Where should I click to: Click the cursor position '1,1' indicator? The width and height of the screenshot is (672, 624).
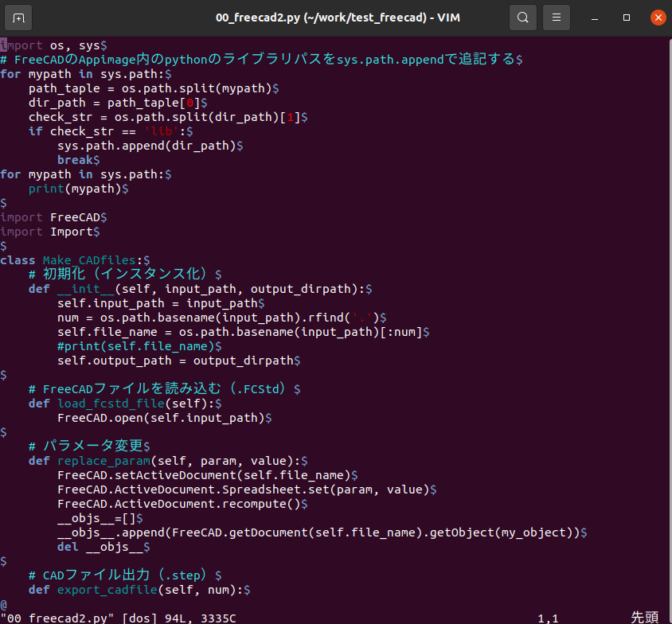[x=548, y=618]
